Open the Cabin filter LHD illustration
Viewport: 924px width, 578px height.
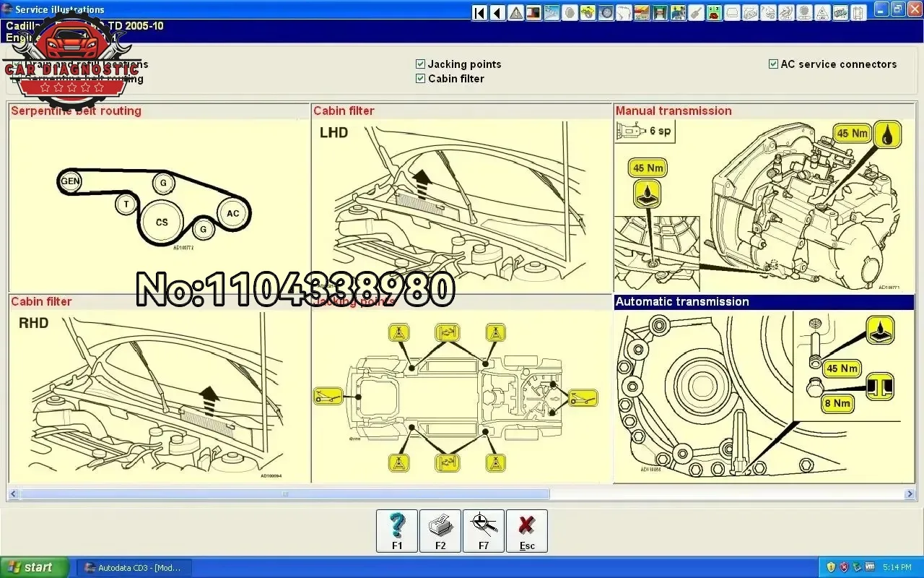point(462,197)
